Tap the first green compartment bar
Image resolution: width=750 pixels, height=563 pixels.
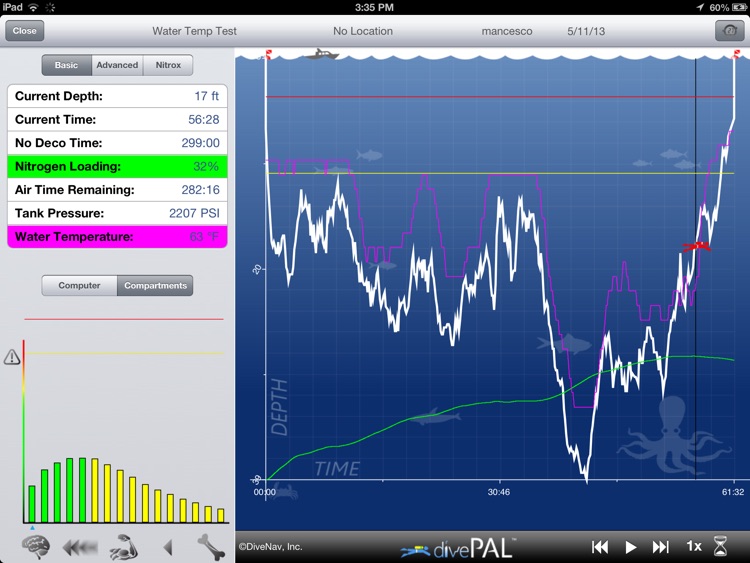click(x=32, y=504)
